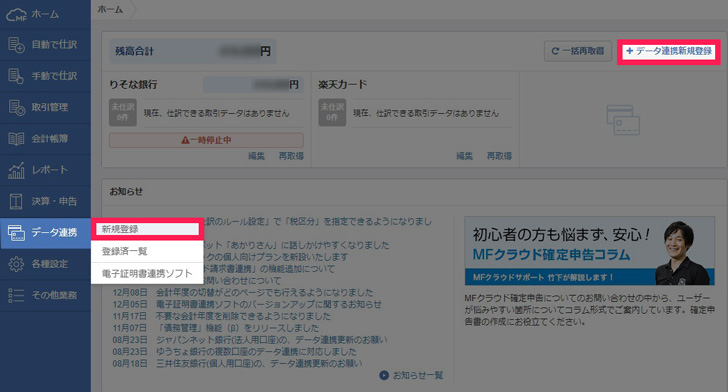Click the 一括再取得 button

pyautogui.click(x=578, y=51)
